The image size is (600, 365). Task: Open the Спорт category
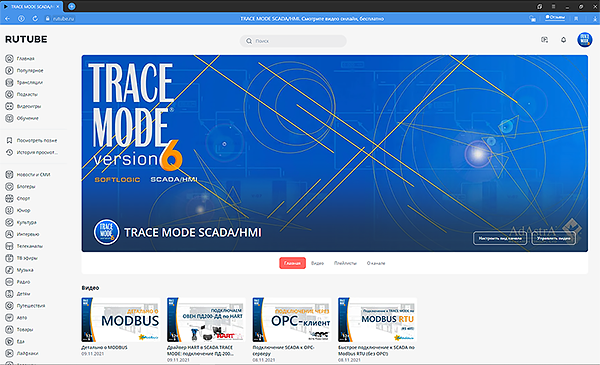pos(18,198)
